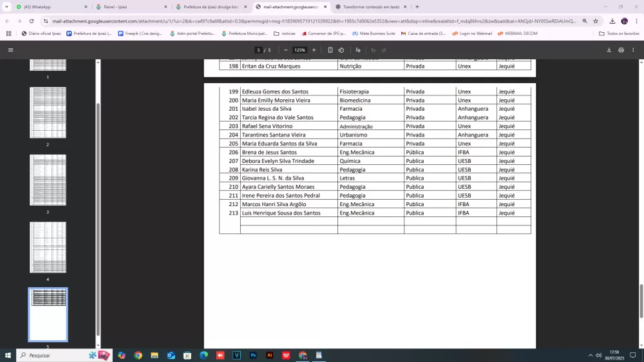Open PDF viewer more actions menu
Screen dimensions: 644x362
(633, 50)
